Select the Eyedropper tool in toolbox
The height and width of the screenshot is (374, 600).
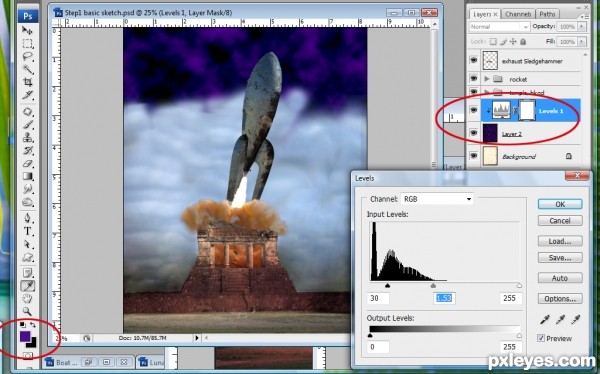(28, 286)
